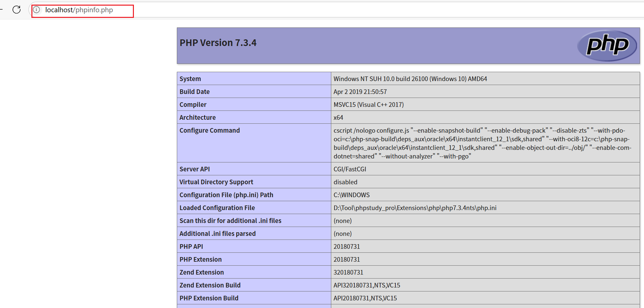Screen dimensions: 644x308
Task: Click the site information icon in address bar
Action: click(x=37, y=10)
